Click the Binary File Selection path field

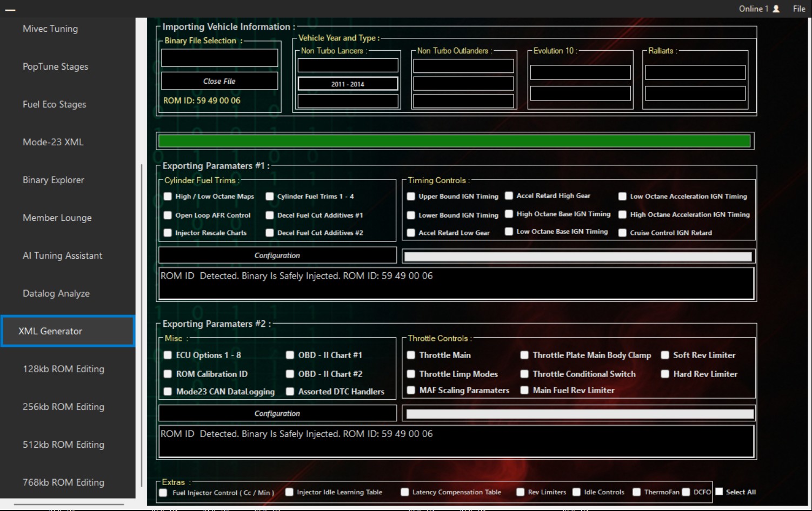click(219, 57)
